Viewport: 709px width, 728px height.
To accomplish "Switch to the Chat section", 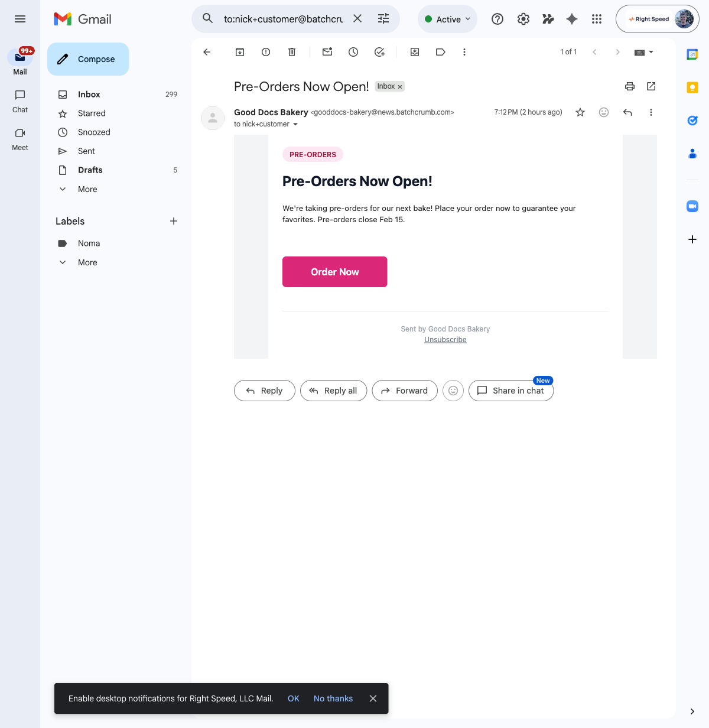I will pyautogui.click(x=19, y=102).
